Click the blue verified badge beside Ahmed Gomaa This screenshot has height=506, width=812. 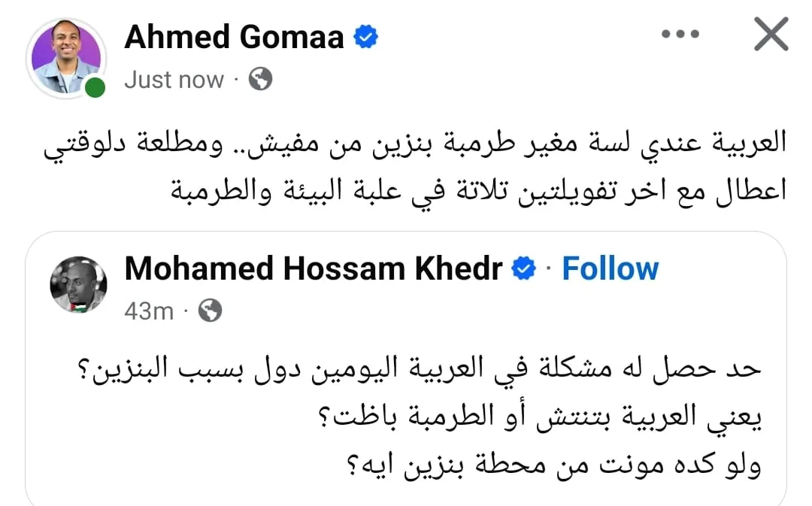pyautogui.click(x=365, y=35)
